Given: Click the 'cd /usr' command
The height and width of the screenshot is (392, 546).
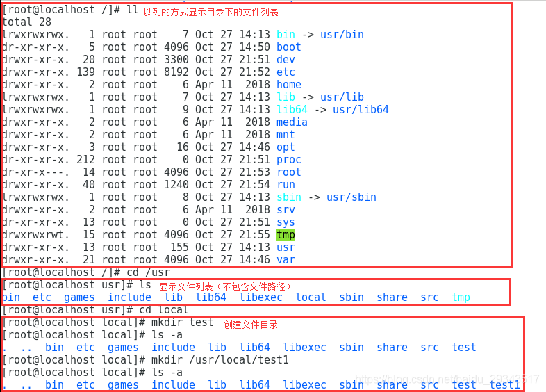Looking at the screenshot, I should (x=149, y=272).
